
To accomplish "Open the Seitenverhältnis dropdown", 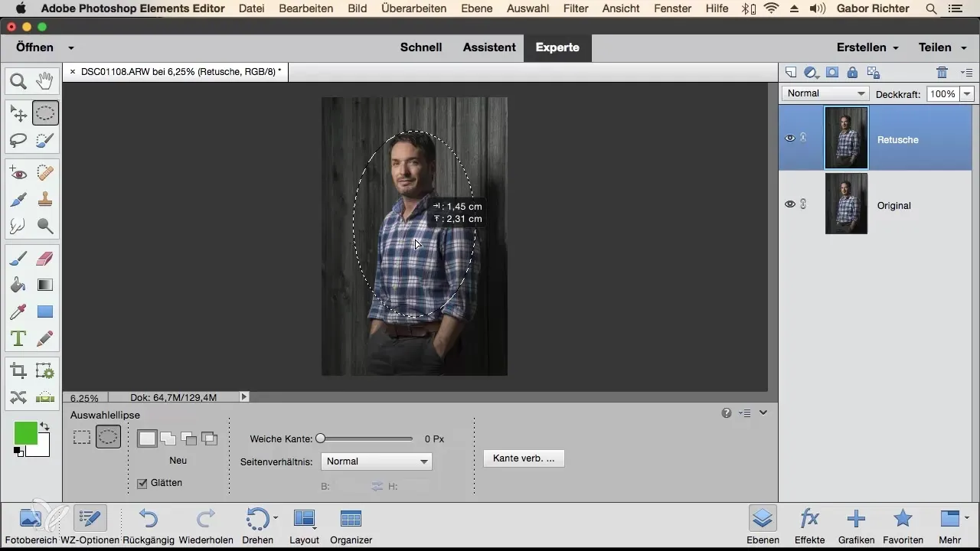I will pos(377,461).
